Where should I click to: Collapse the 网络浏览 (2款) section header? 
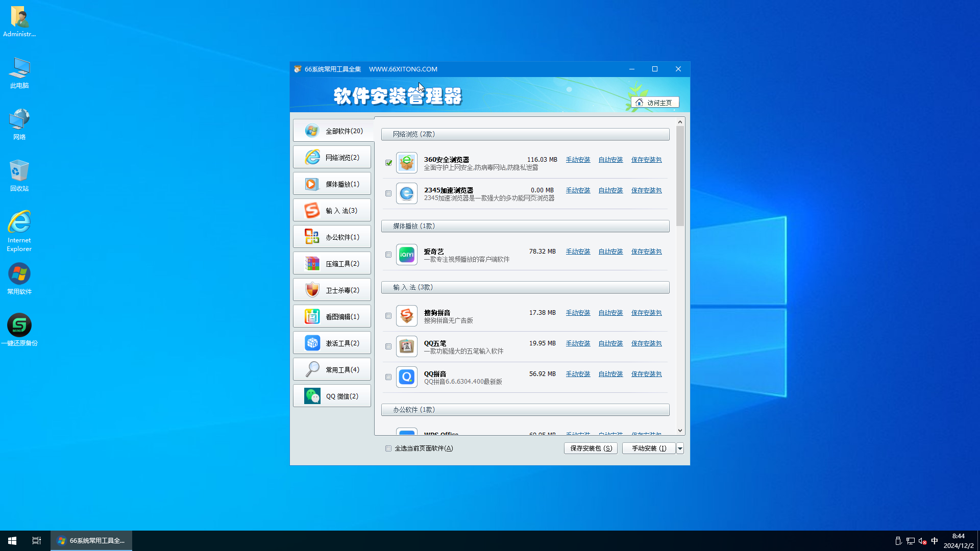(x=525, y=134)
